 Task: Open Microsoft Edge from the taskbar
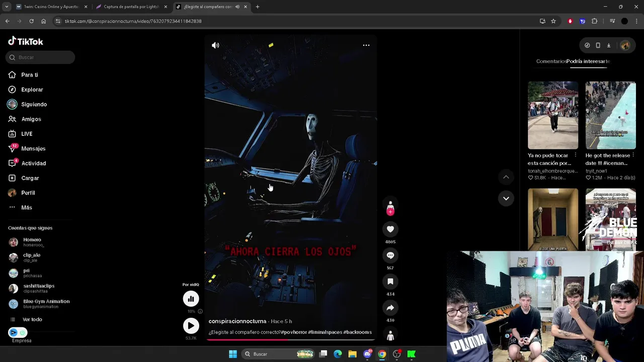click(x=338, y=354)
